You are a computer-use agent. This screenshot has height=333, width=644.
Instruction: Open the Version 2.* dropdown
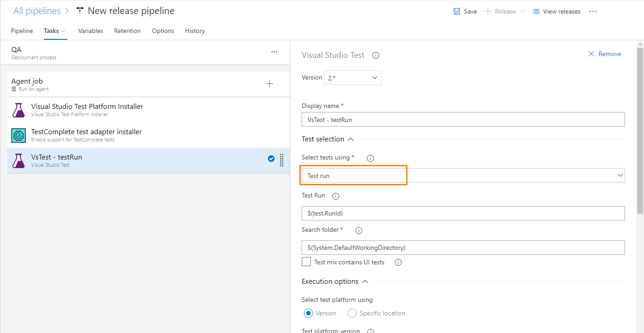coord(352,77)
